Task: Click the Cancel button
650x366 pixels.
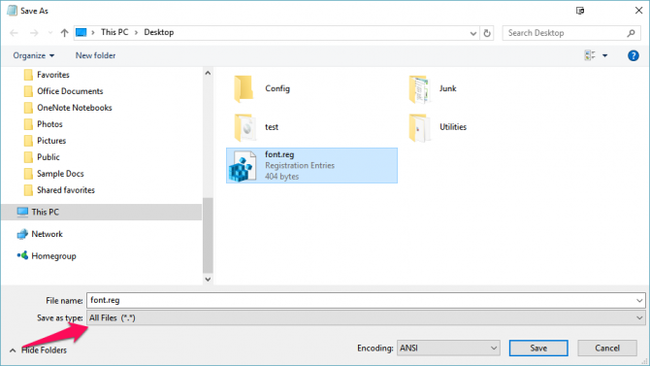Action: click(607, 348)
